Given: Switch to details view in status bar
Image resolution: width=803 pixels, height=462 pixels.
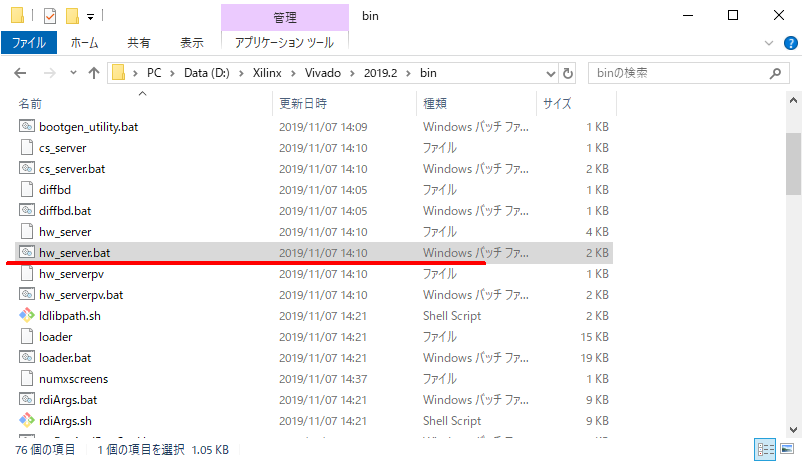Looking at the screenshot, I should (766, 450).
